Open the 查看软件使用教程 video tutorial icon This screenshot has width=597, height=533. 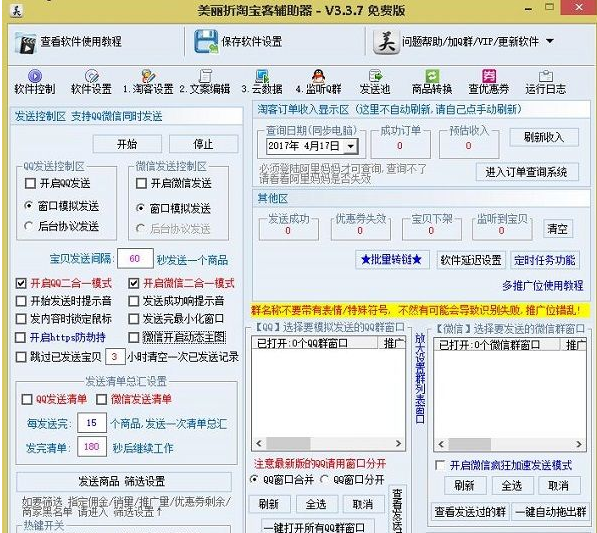point(25,43)
